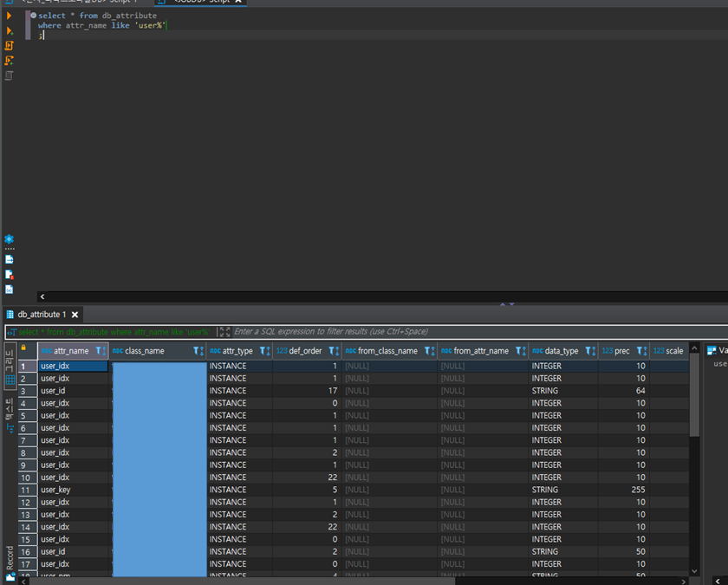728x585 pixels.
Task: Click STRING data_type in row 11
Action: [x=563, y=490]
